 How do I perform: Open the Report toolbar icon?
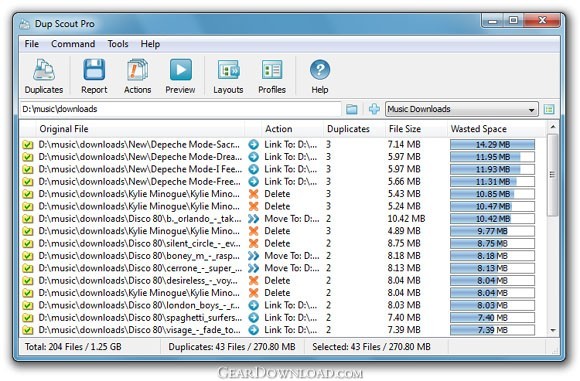tap(94, 76)
